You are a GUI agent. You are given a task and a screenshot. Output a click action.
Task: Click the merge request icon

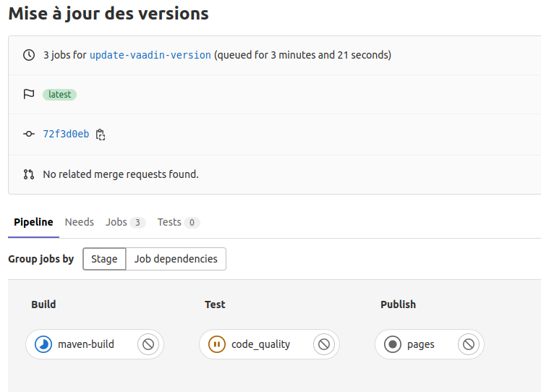[x=29, y=174]
